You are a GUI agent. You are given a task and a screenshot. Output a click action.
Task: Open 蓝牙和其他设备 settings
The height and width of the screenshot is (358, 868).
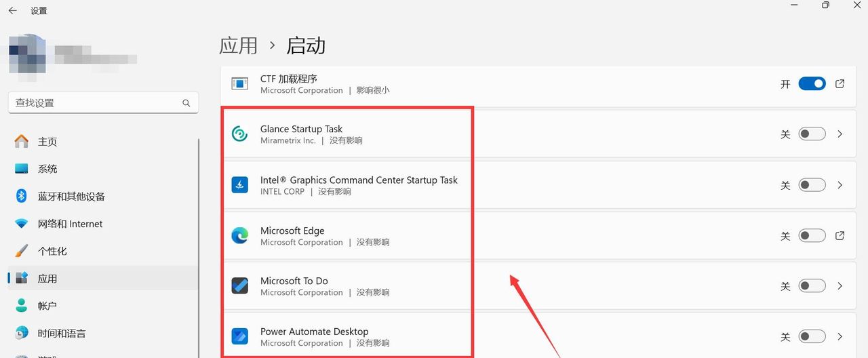pos(103,196)
